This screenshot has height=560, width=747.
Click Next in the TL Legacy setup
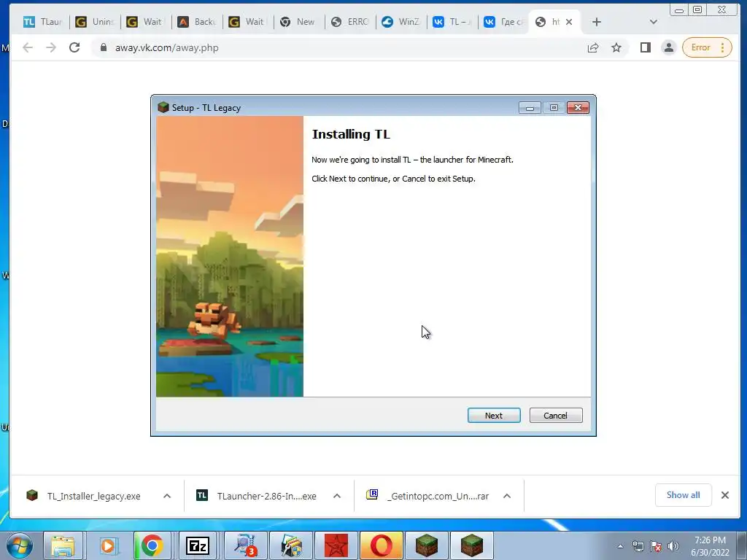494,415
